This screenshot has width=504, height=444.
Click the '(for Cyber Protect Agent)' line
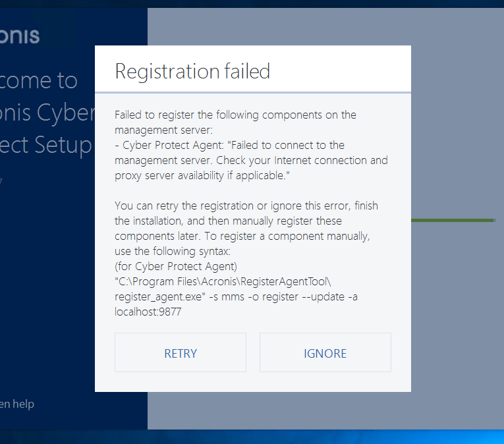[x=175, y=266]
